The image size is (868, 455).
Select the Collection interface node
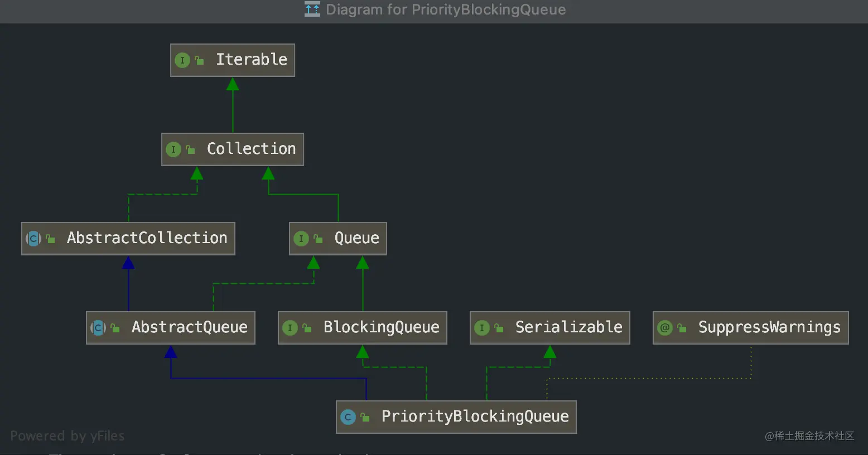click(233, 149)
